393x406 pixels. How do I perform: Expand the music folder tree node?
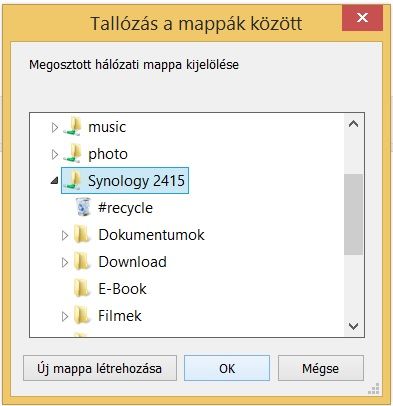pyautogui.click(x=55, y=127)
